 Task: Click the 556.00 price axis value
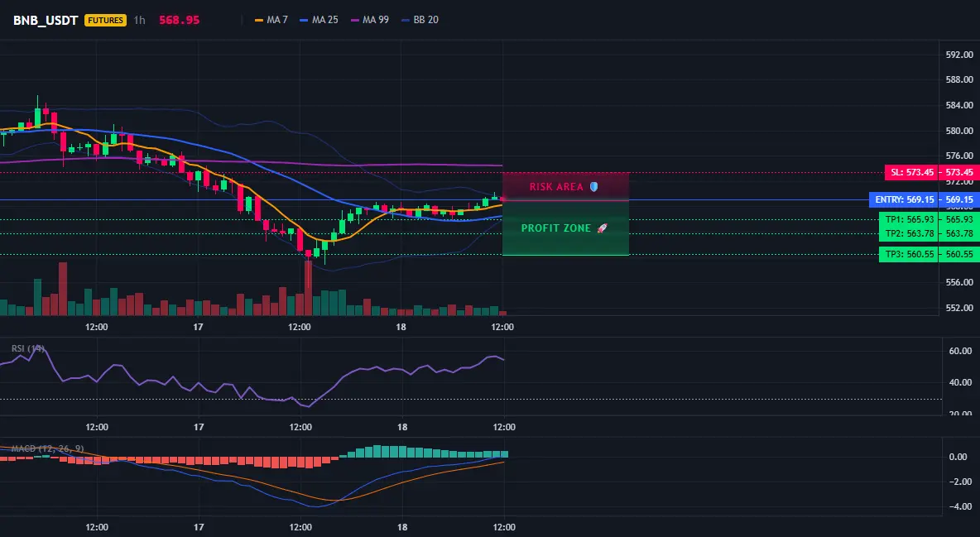959,282
